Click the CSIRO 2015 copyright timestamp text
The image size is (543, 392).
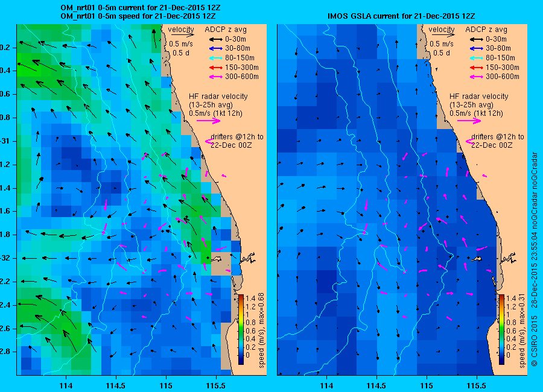click(x=534, y=259)
